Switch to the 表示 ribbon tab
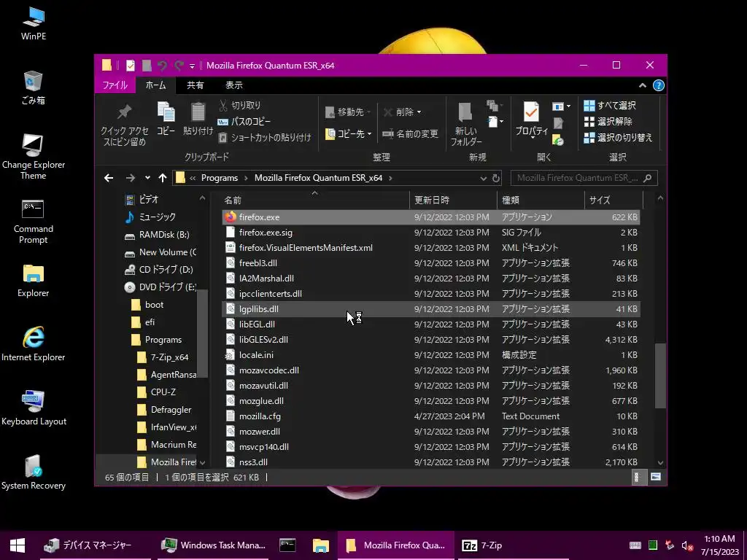This screenshot has height=560, width=747. [234, 85]
